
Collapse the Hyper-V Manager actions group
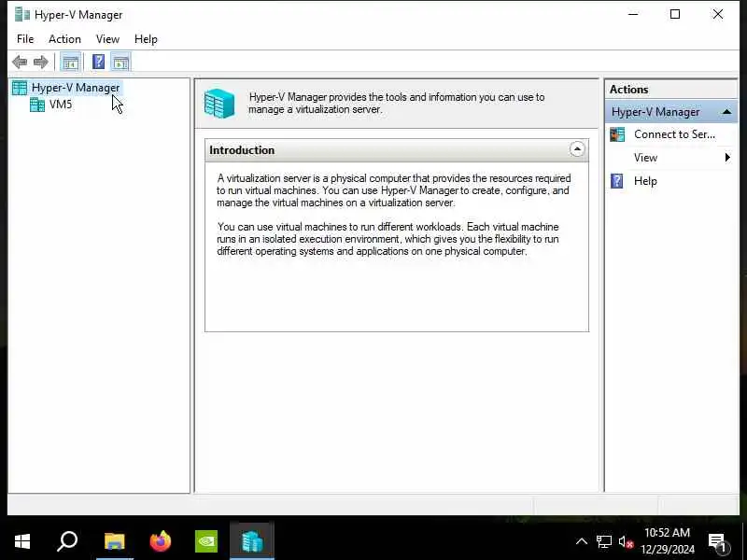click(x=727, y=112)
